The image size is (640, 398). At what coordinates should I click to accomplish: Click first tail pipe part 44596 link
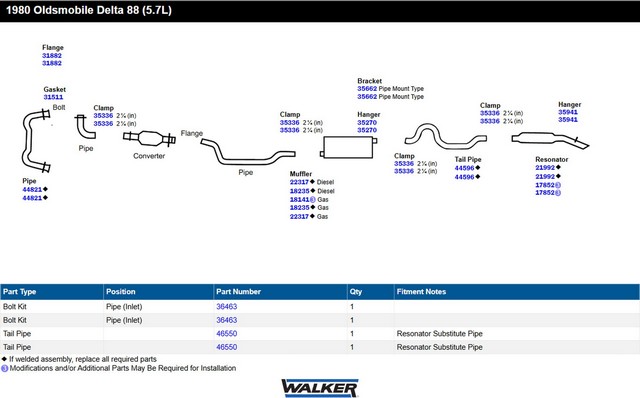[x=464, y=168]
